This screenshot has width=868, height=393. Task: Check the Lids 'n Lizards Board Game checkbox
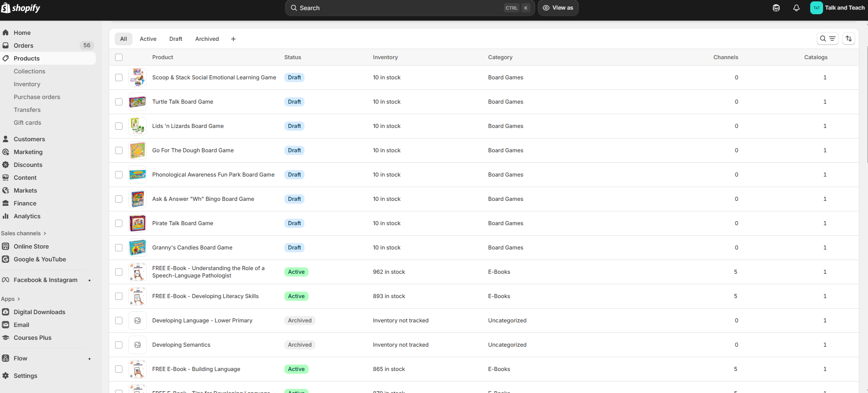(x=119, y=126)
